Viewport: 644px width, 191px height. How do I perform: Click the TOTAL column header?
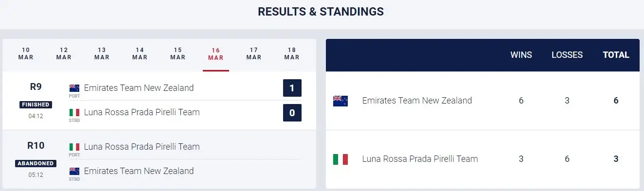tap(616, 55)
